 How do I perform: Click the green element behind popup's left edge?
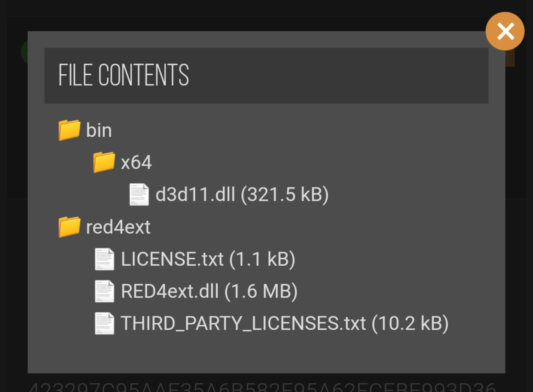(x=24, y=52)
